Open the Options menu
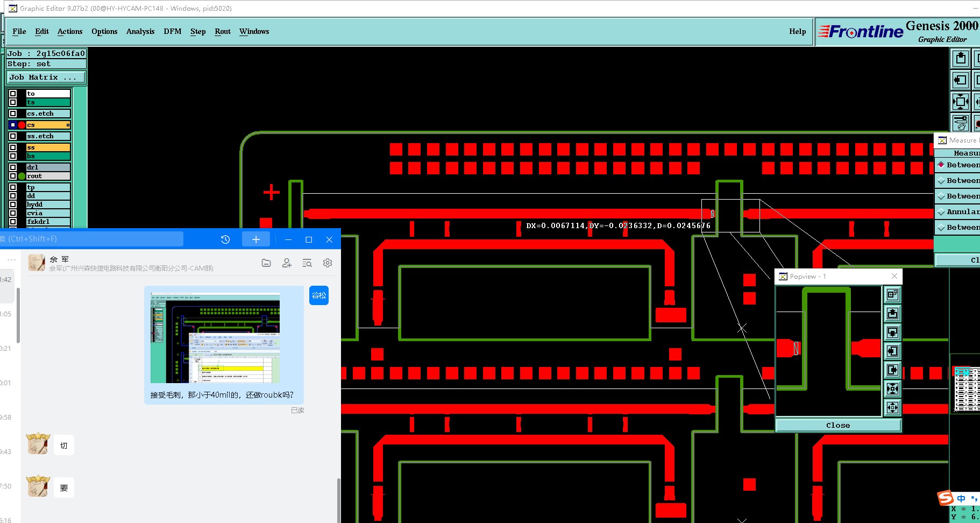980x523 pixels. [x=104, y=31]
